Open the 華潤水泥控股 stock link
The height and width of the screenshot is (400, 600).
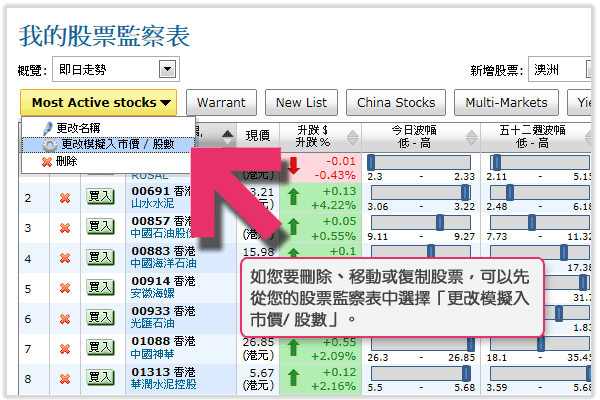coord(163,384)
